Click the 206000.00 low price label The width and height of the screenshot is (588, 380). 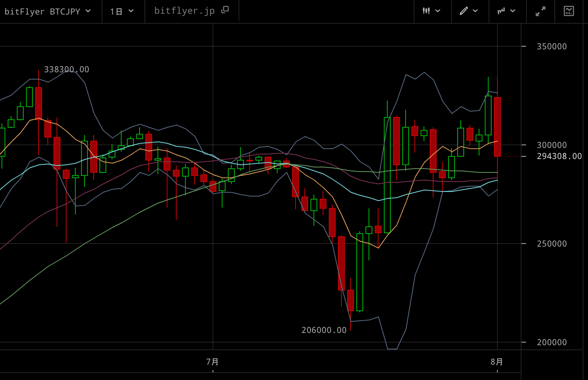324,330
